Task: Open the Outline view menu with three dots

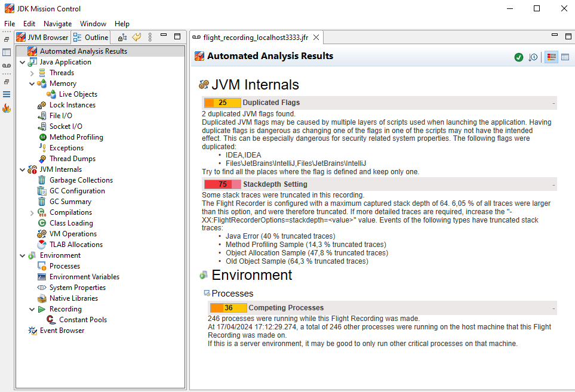Action: click(x=150, y=37)
